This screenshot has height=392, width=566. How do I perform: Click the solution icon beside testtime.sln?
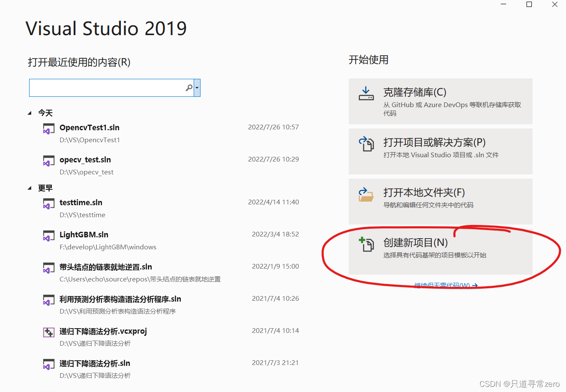[48, 204]
